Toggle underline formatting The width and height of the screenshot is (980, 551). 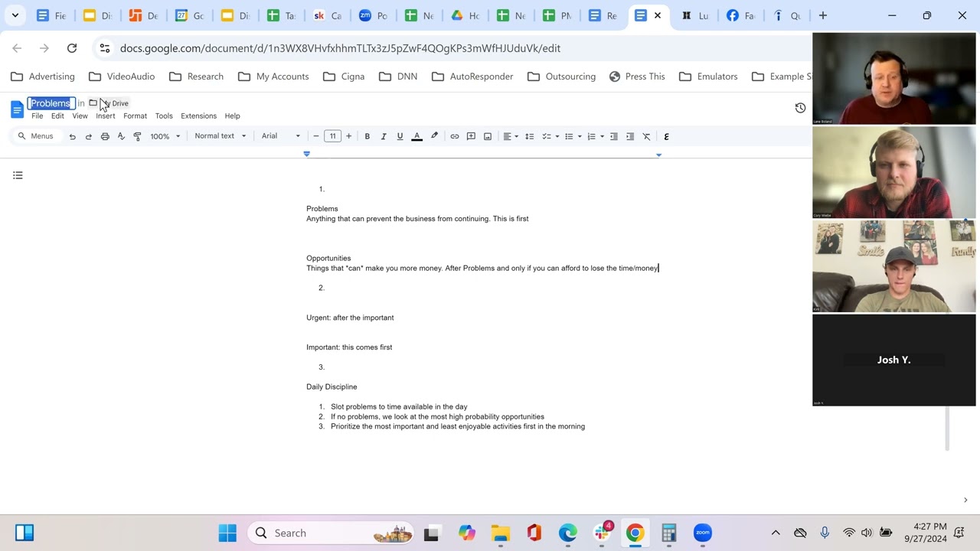point(400,136)
